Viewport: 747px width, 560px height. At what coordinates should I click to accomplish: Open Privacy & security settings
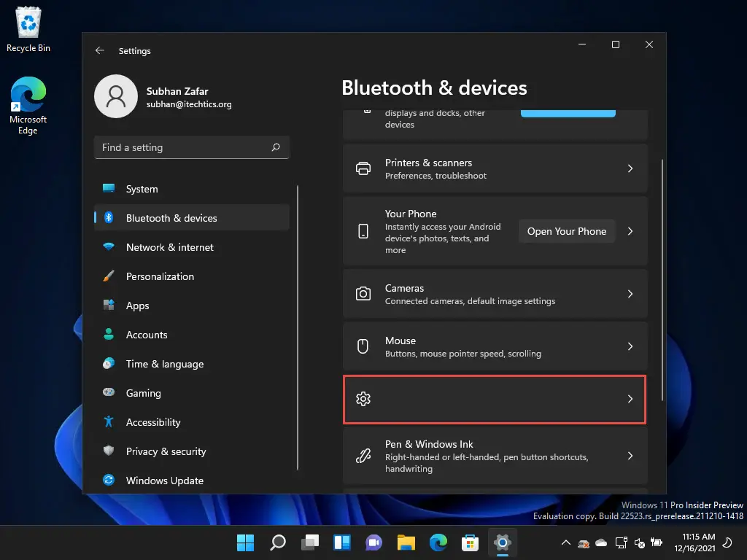point(192,451)
